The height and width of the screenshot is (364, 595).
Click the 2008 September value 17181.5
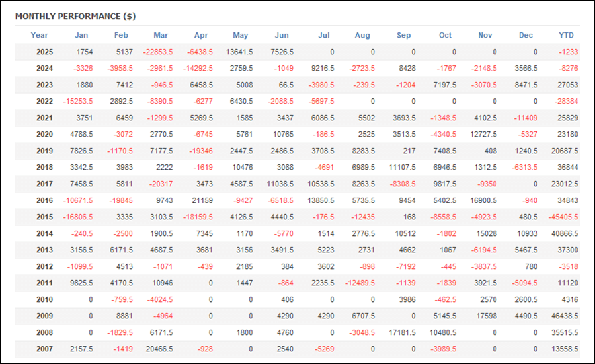[x=402, y=332]
